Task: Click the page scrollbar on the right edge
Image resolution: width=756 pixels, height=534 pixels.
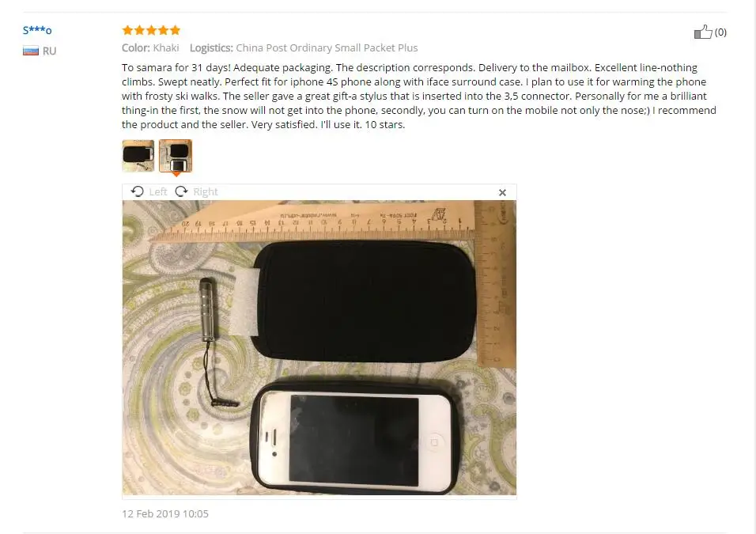Action: [754, 267]
